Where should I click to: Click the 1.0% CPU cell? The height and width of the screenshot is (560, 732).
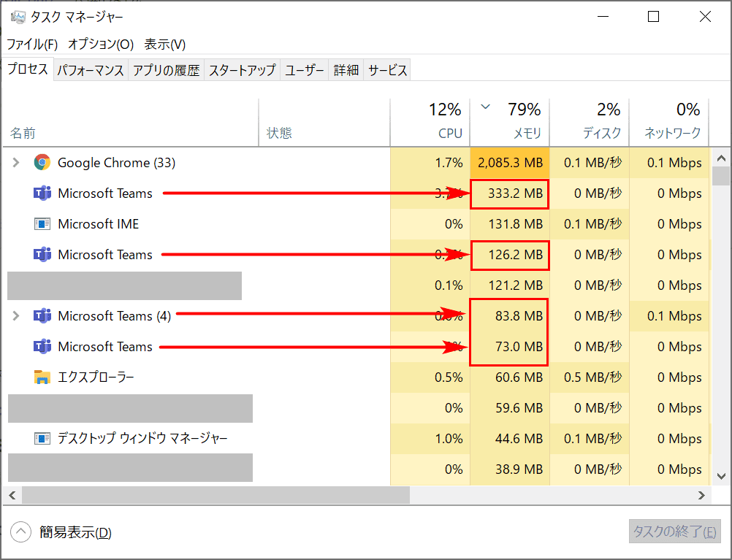tap(430, 439)
